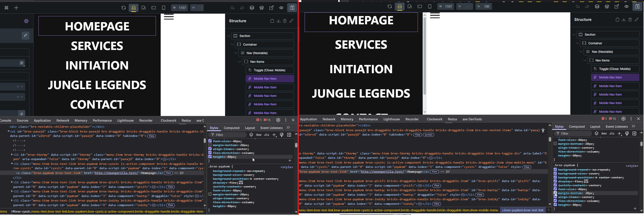
Task: Collapse all using arrows icon in right Structure panel
Action: 637,20
